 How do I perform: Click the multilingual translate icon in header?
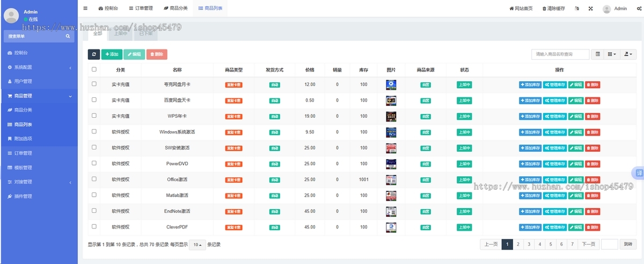click(x=577, y=9)
